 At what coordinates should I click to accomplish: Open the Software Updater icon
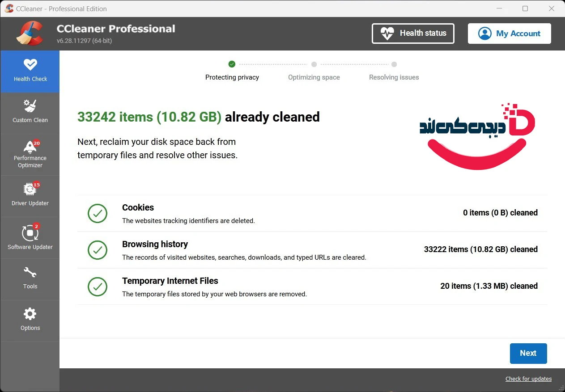30,233
